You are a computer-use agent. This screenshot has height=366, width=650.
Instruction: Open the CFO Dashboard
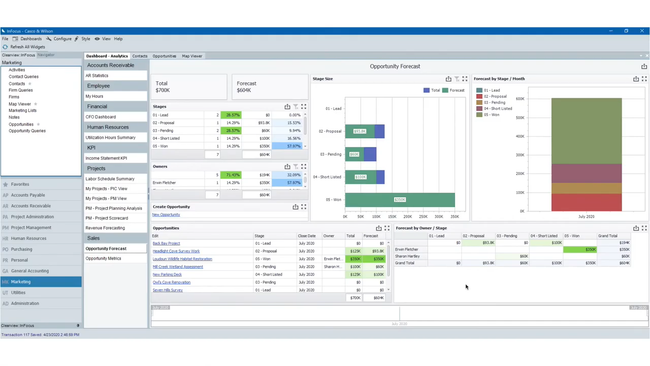click(116, 117)
